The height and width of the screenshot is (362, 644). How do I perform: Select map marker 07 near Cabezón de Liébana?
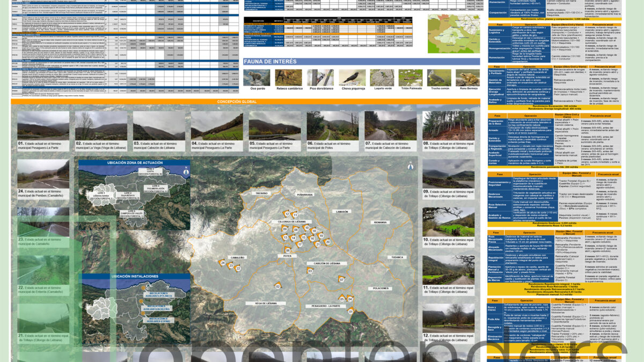click(341, 279)
